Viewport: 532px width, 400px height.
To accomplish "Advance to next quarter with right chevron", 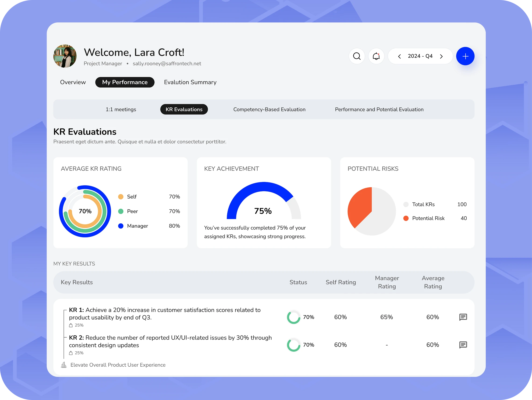I will (x=441, y=56).
